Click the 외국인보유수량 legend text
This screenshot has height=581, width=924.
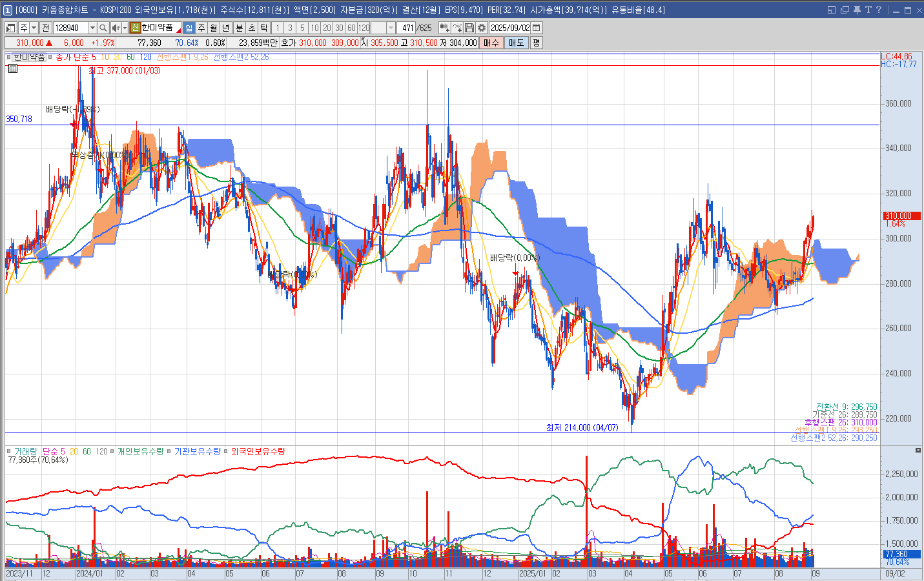[258, 451]
